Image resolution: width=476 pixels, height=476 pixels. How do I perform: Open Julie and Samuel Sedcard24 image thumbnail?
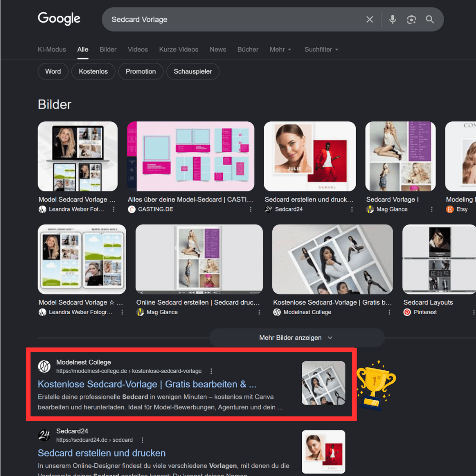click(x=310, y=156)
